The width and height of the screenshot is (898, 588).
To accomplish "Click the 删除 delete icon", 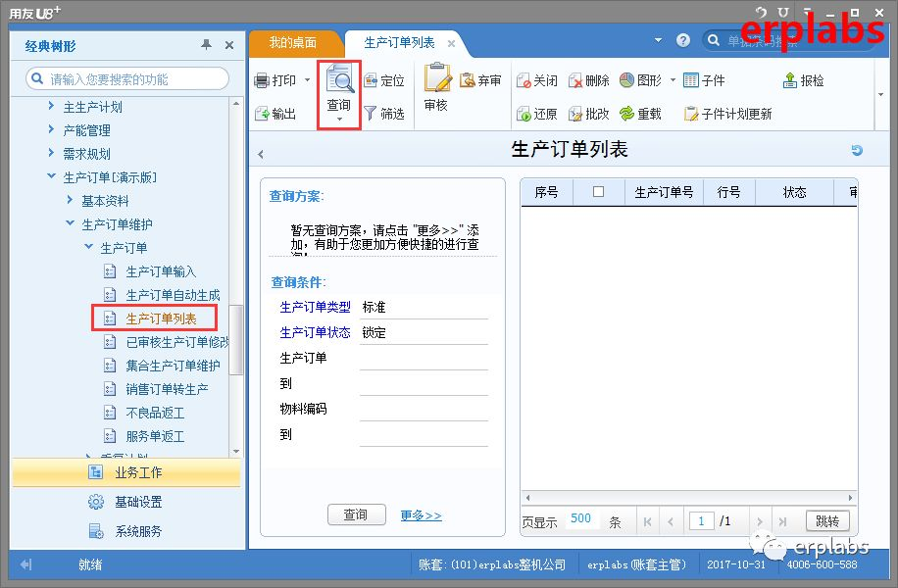I will point(575,80).
